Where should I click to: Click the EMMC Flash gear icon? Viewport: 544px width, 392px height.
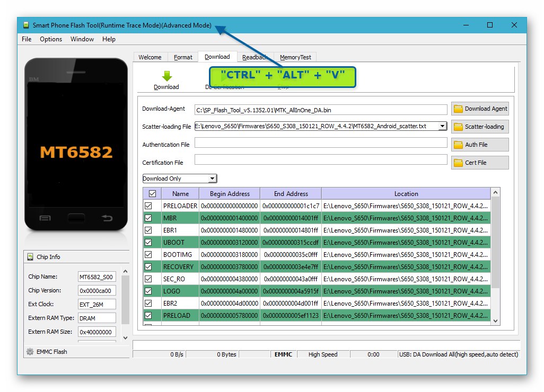[30, 352]
